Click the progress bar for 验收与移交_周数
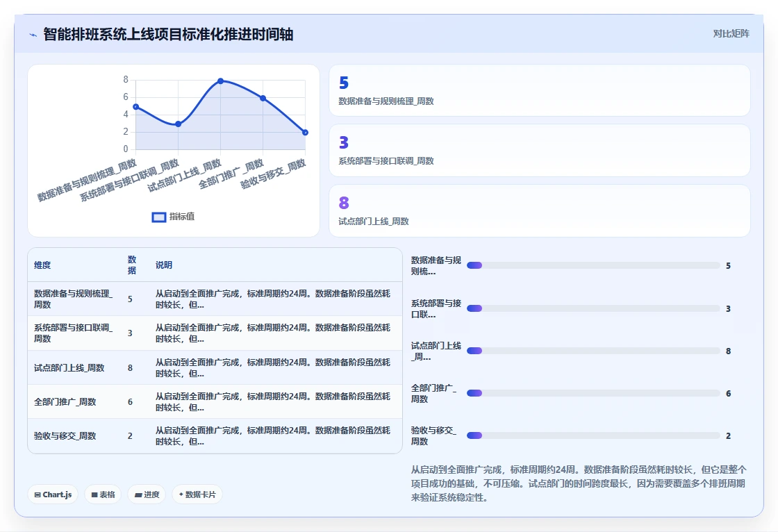 tap(593, 435)
